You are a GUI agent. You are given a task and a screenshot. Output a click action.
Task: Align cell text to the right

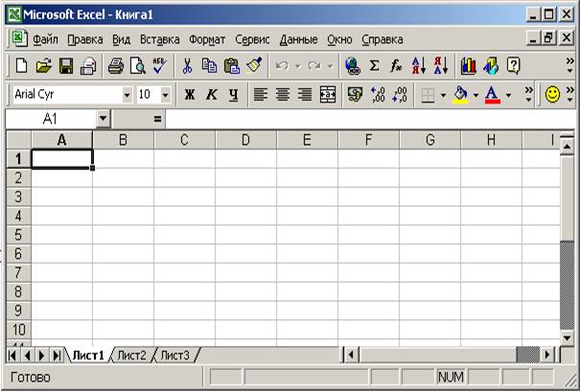[305, 95]
